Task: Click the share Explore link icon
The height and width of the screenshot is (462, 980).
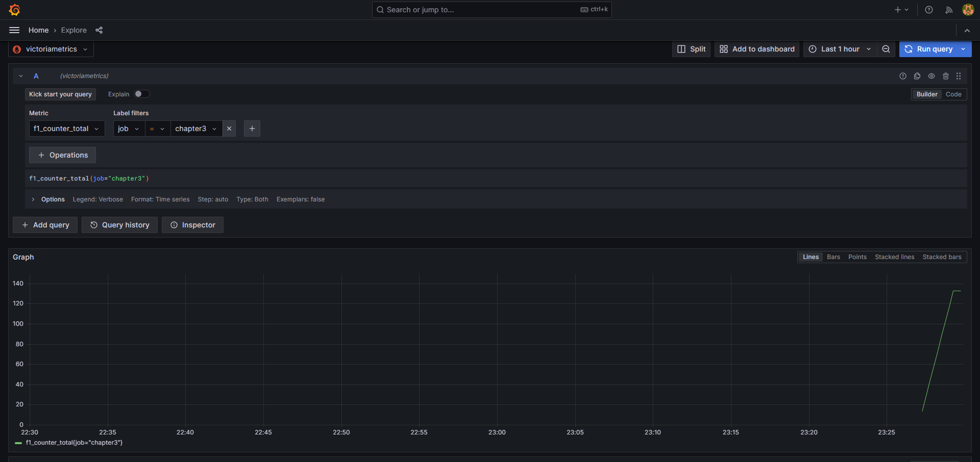Action: (99, 30)
